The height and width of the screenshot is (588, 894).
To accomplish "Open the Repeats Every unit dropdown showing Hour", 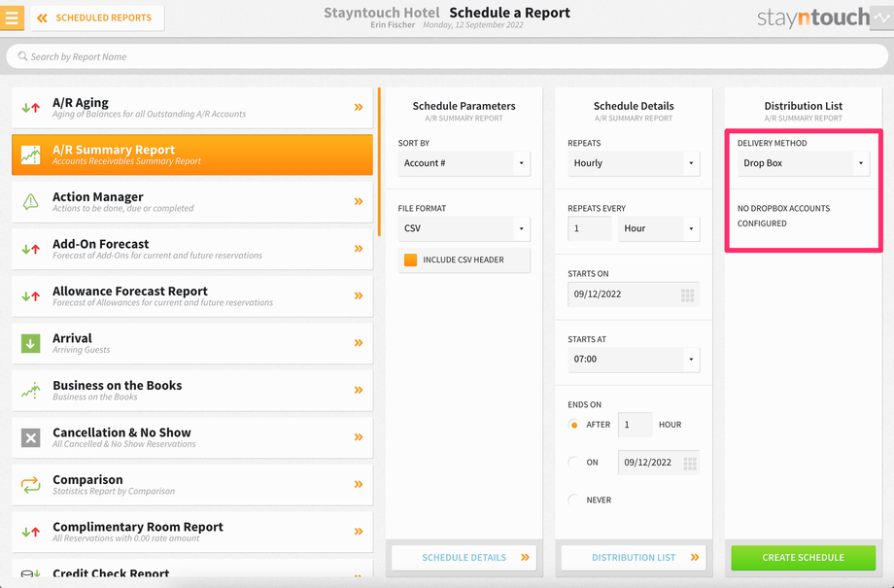I will coord(659,228).
